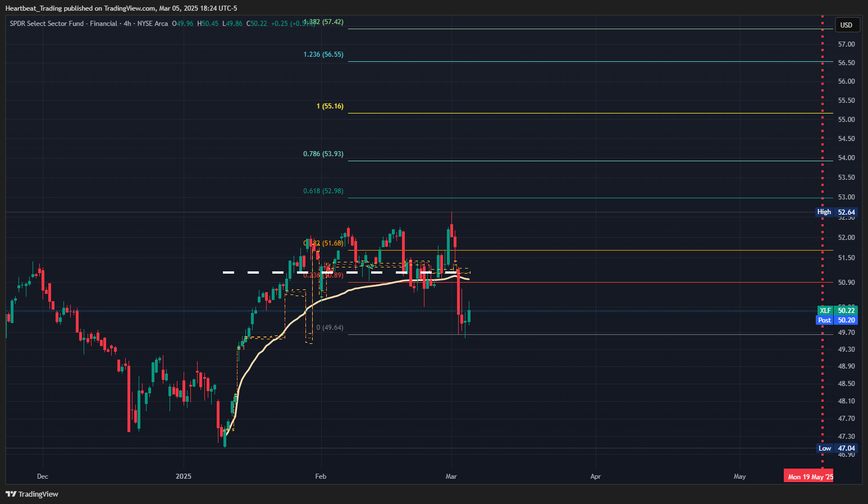Select the 1.236 (56.55) Fibonacci label
Screen dimensions: 868x504
[x=323, y=55]
